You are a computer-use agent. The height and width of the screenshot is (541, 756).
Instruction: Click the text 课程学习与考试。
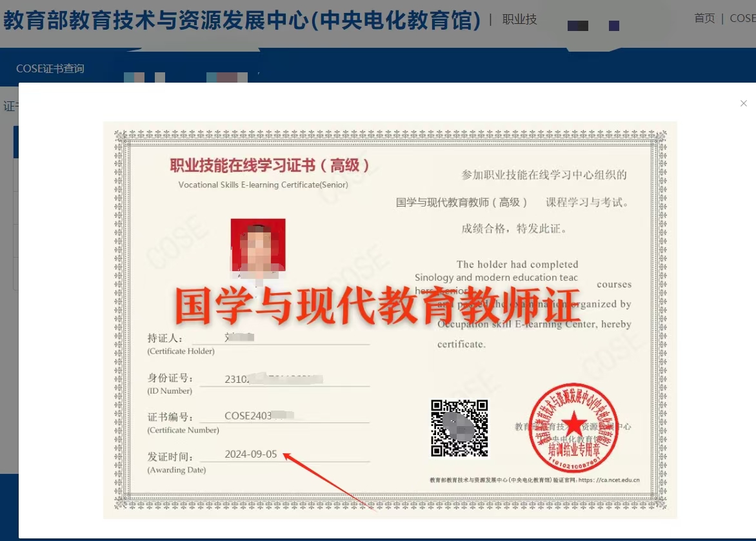coord(588,202)
